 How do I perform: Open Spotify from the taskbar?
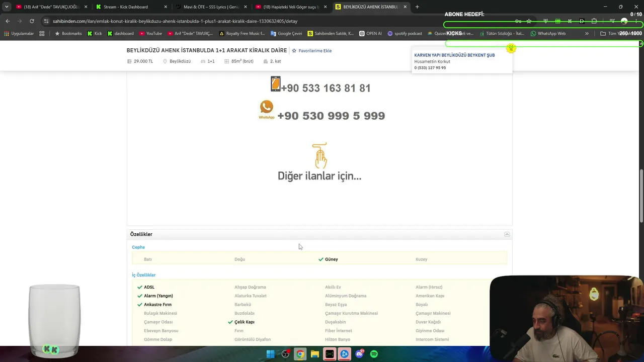(x=374, y=354)
